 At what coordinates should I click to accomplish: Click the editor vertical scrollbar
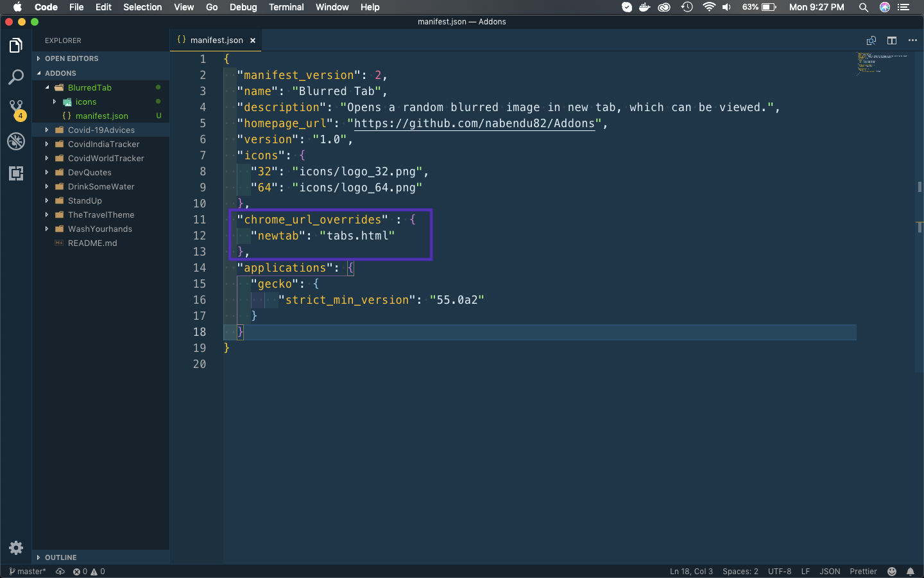[920, 212]
